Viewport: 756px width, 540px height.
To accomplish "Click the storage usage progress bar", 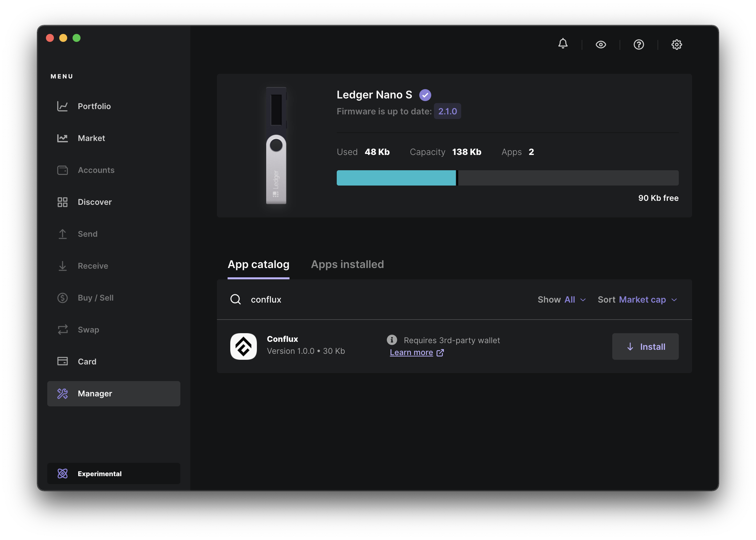I will click(x=507, y=178).
